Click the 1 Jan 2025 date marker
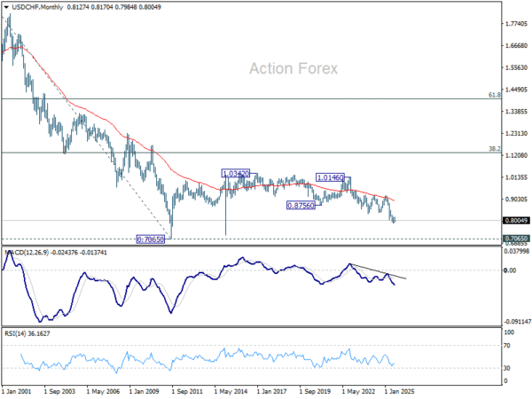The width and height of the screenshot is (532, 399). (399, 392)
